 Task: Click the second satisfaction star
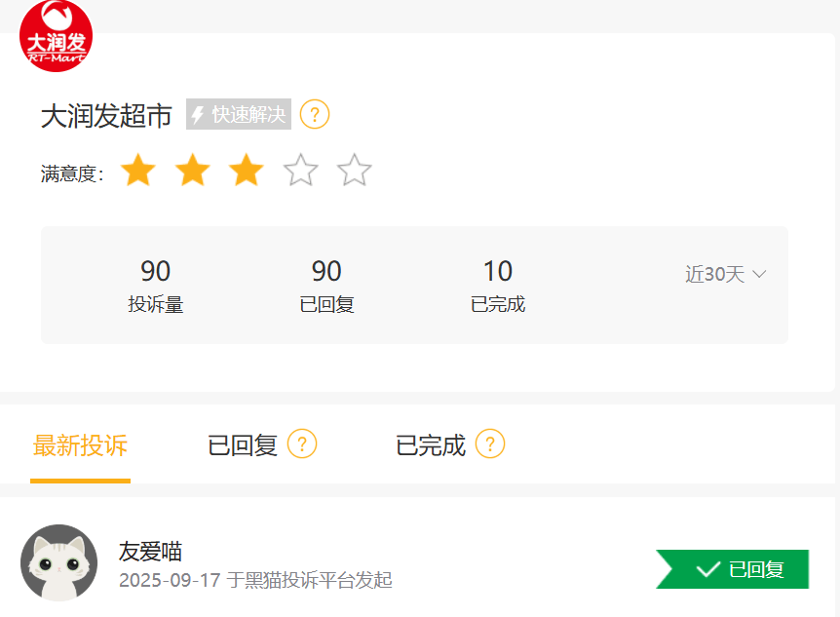pyautogui.click(x=193, y=171)
